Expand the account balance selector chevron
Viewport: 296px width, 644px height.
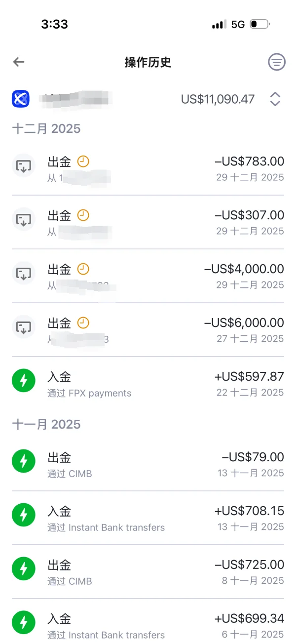274,99
